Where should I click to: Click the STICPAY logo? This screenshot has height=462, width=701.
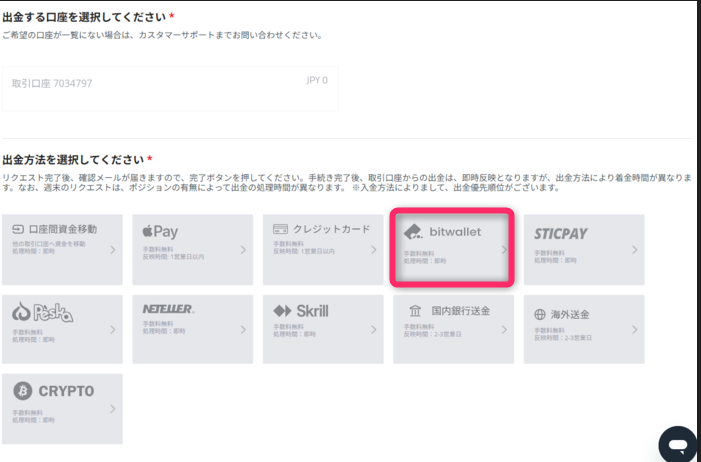click(560, 233)
